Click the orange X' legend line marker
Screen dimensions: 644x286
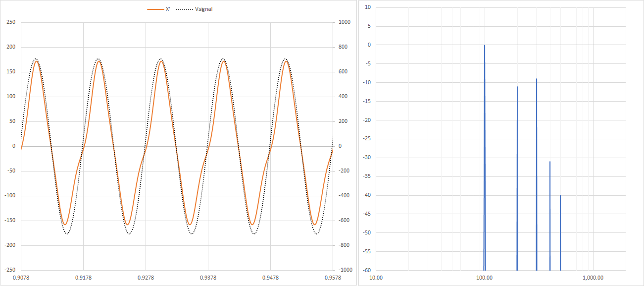click(x=155, y=9)
